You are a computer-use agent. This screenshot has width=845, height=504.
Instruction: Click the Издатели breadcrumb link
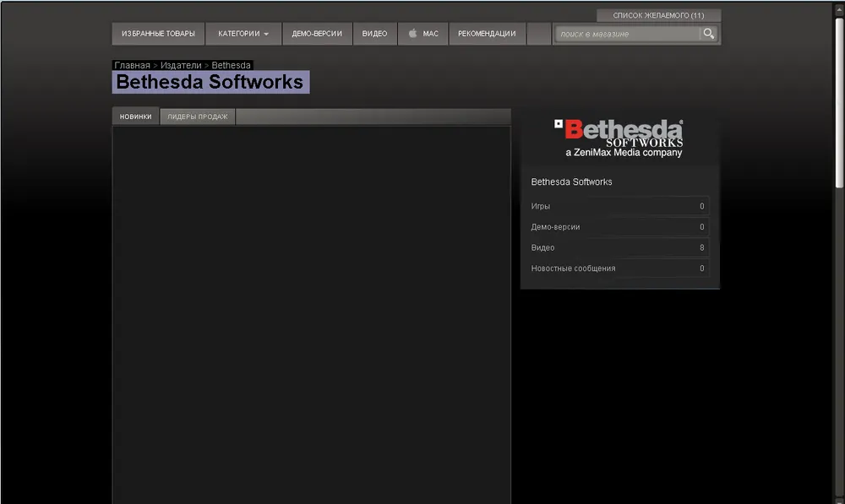coord(181,65)
